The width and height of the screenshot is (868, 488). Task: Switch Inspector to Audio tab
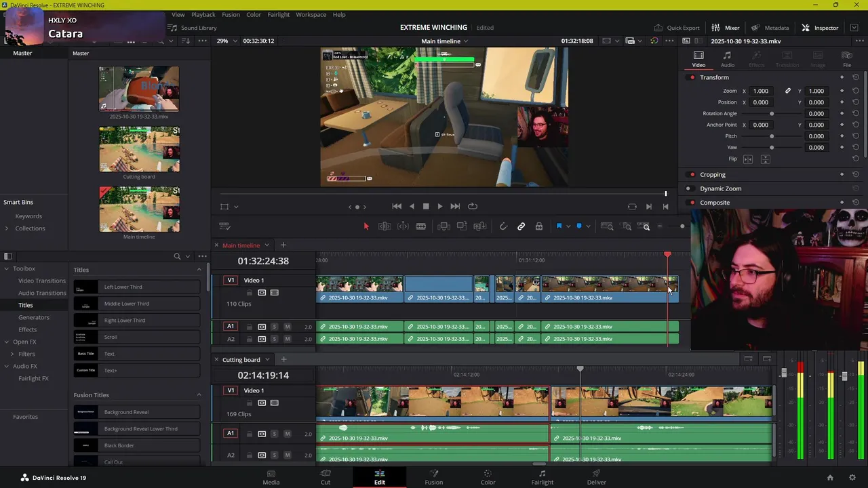[727, 60]
